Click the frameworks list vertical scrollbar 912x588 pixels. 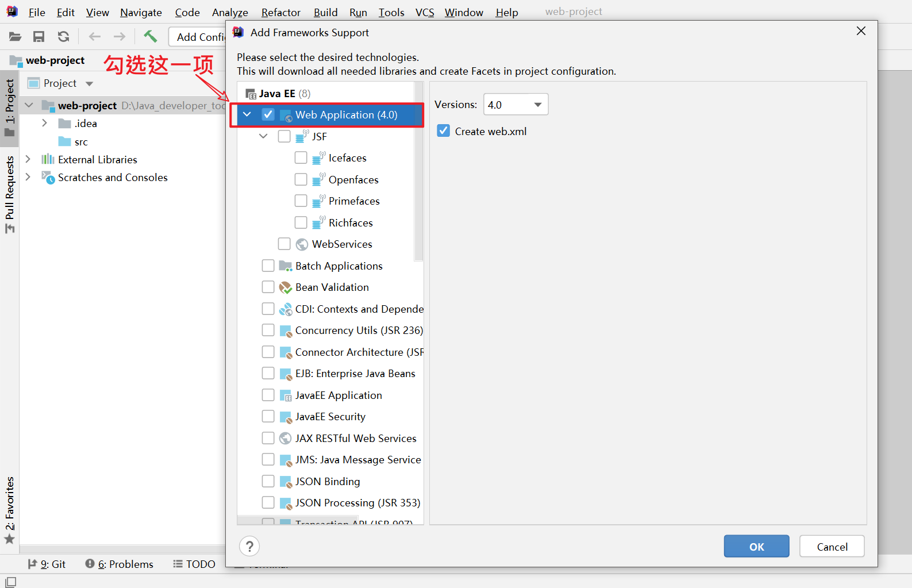[x=418, y=171]
